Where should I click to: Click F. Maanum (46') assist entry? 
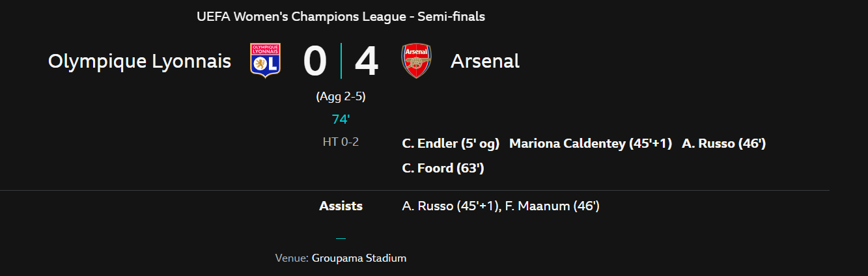[552, 206]
